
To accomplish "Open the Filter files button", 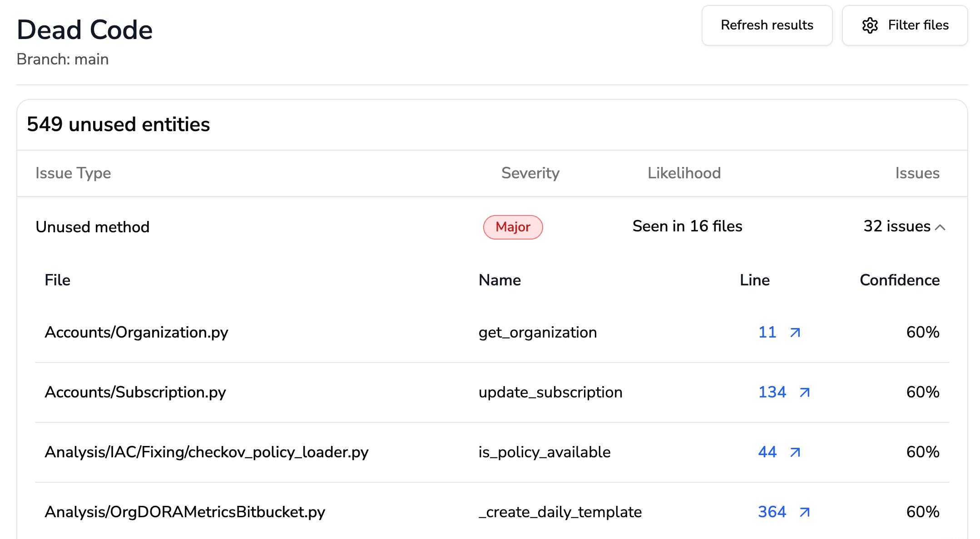I will point(905,25).
